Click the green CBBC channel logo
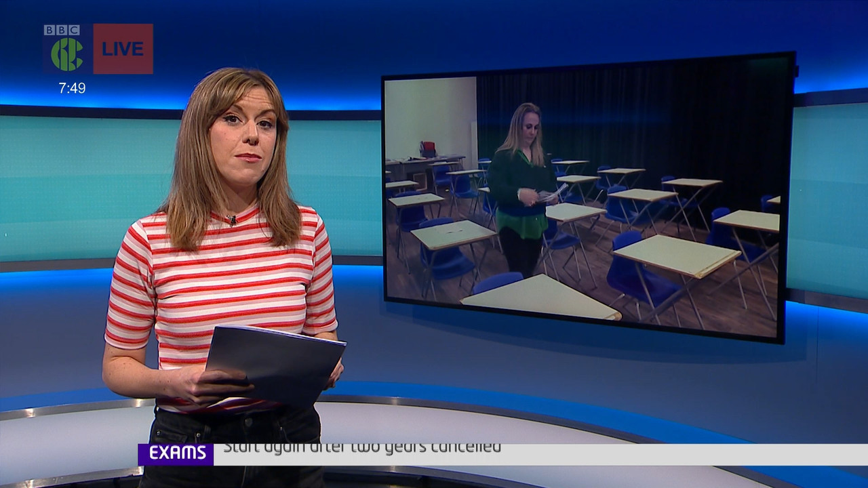Screen dimensions: 868x488 (x=66, y=54)
